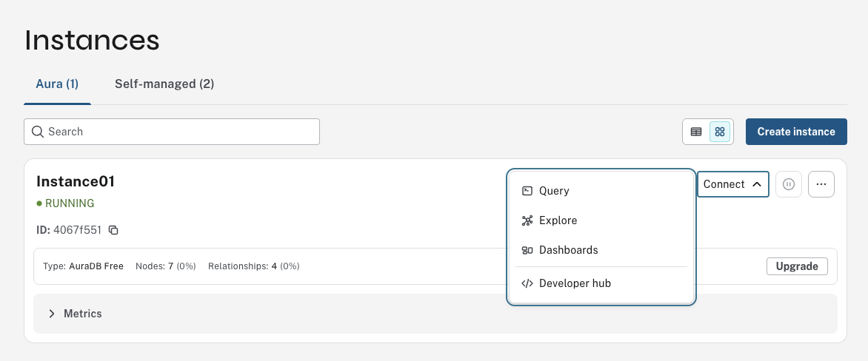The width and height of the screenshot is (868, 361).
Task: Click the instance ID value 4067f551
Action: coord(77,230)
